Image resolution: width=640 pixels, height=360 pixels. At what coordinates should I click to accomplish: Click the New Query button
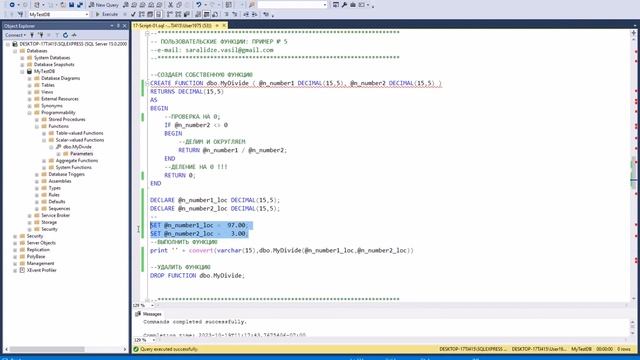click(x=104, y=5)
